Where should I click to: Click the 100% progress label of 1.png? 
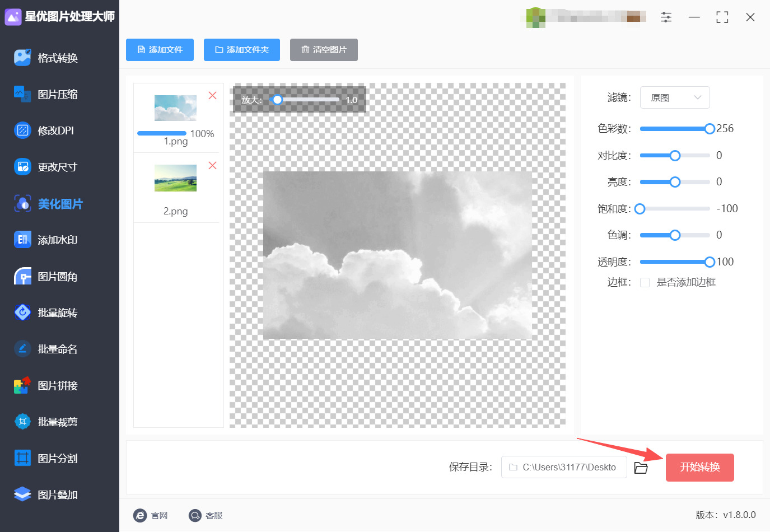tap(202, 134)
